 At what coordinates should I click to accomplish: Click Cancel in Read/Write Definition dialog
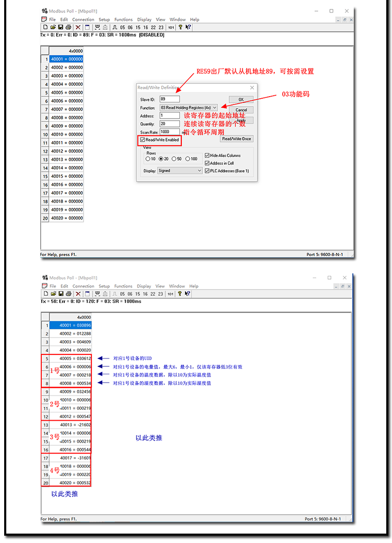coord(241,110)
